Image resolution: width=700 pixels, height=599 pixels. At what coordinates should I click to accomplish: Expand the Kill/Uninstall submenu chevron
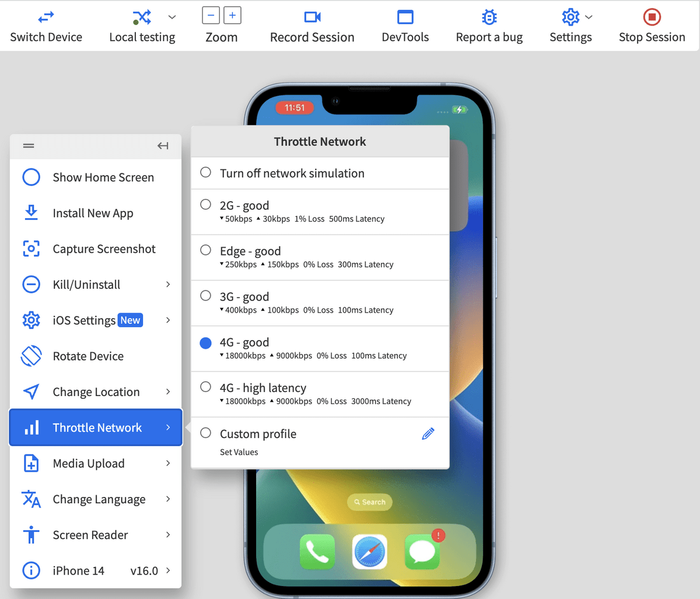(168, 285)
